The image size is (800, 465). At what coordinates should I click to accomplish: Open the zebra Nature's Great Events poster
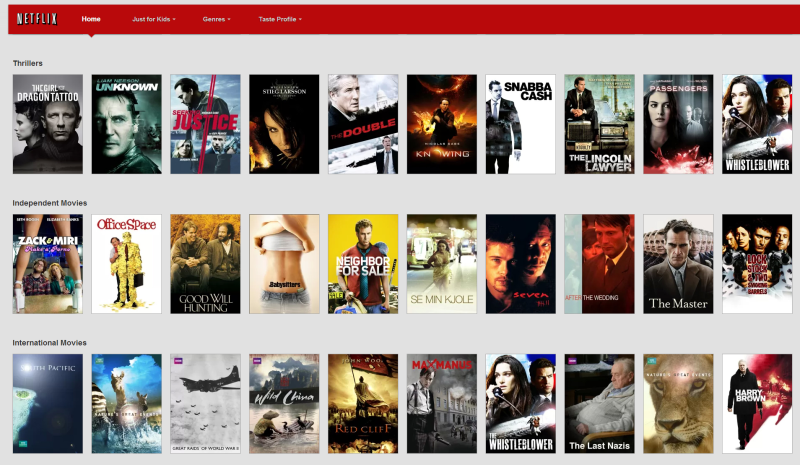[127, 404]
